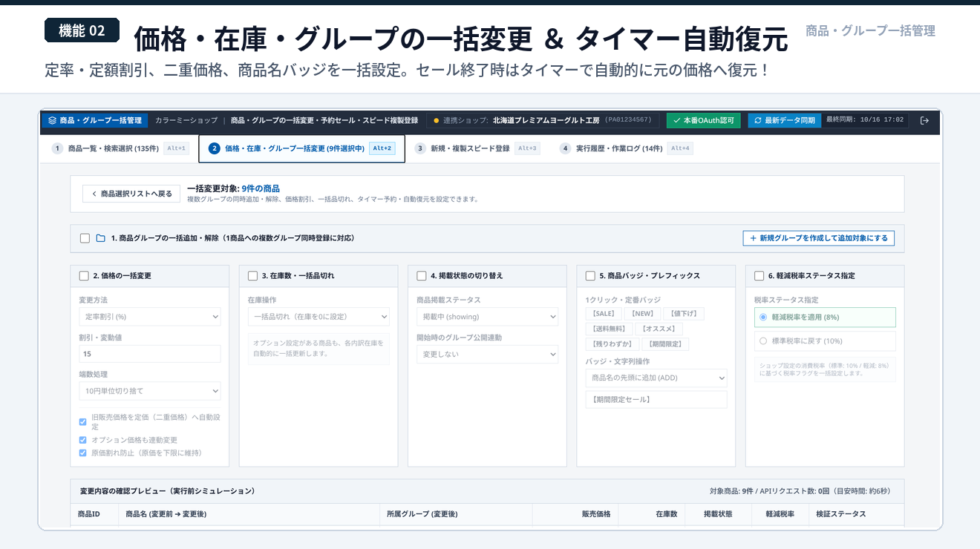Click the 最新データ同期 button
This screenshot has width=980, height=549.
(784, 120)
